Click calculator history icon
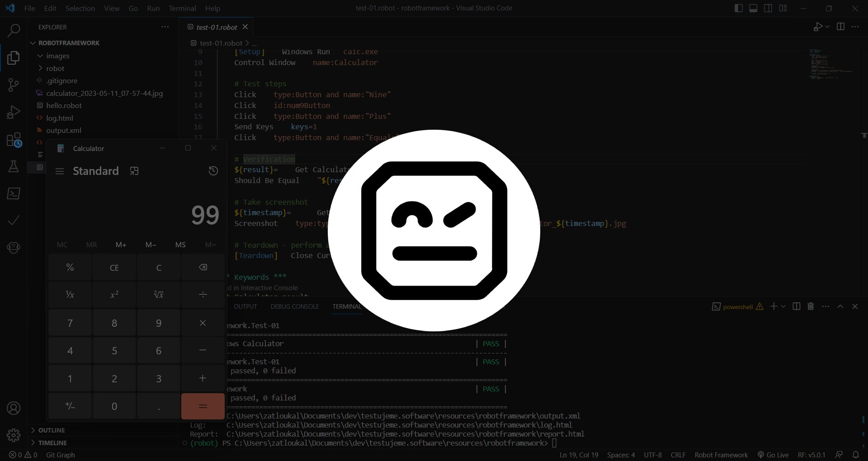 pos(213,171)
